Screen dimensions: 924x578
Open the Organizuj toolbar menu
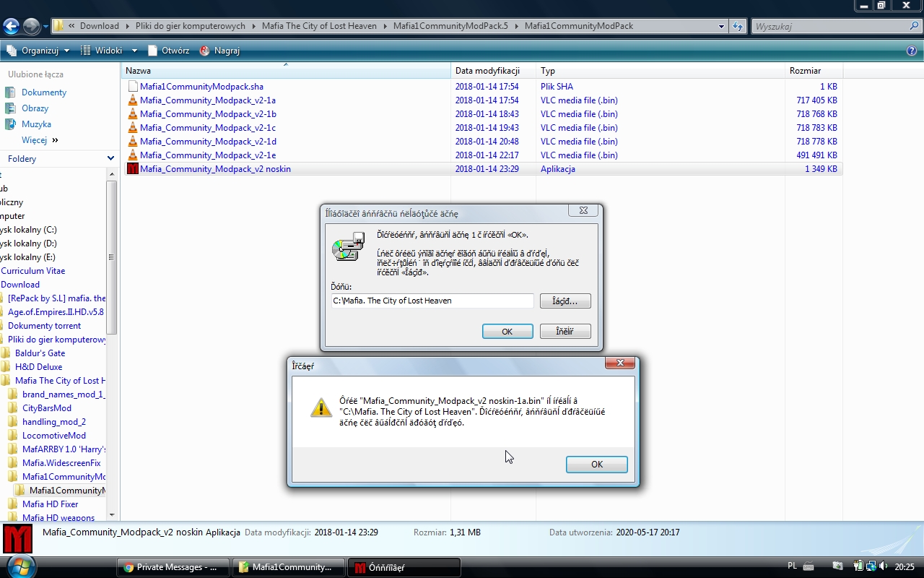pos(38,51)
